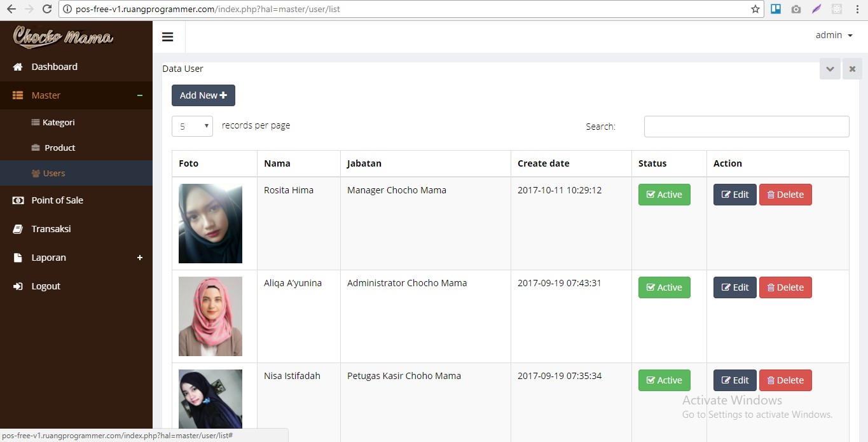This screenshot has height=442, width=868.
Task: Click the hamburger menu icon
Action: (168, 36)
